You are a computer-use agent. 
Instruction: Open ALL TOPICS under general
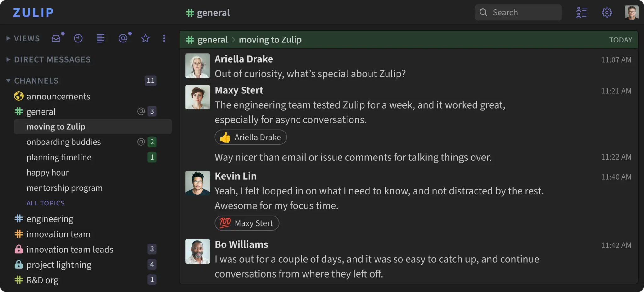pyautogui.click(x=45, y=203)
